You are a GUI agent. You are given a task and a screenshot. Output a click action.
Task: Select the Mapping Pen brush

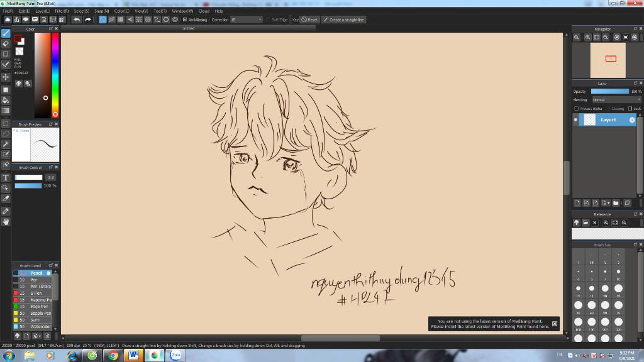[33, 300]
